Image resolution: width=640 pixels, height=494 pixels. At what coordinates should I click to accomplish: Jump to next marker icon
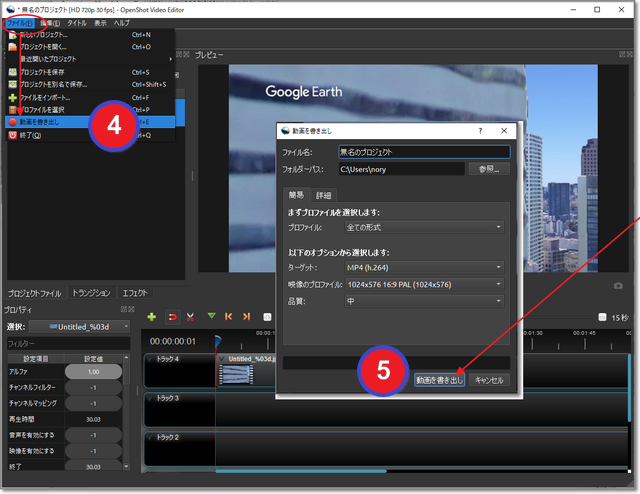[247, 316]
